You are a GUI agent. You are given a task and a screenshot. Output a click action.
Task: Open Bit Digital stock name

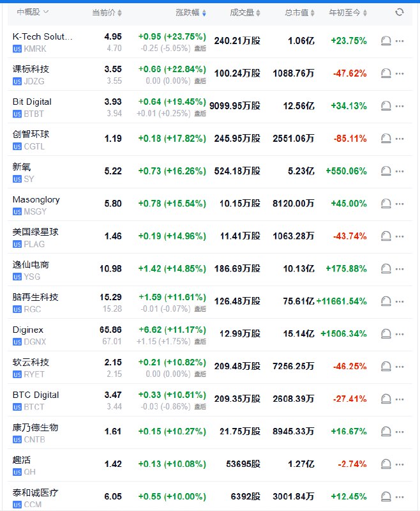pyautogui.click(x=32, y=102)
